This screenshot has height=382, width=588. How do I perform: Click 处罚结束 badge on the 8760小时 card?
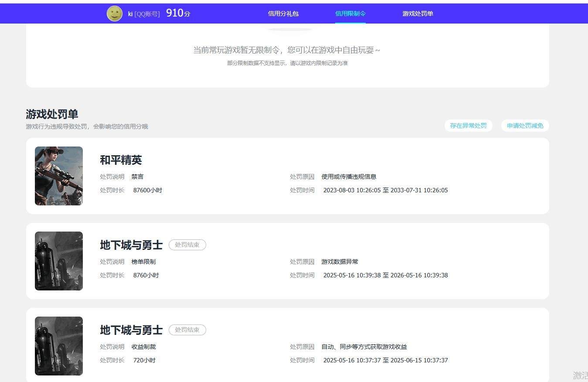[x=187, y=245]
